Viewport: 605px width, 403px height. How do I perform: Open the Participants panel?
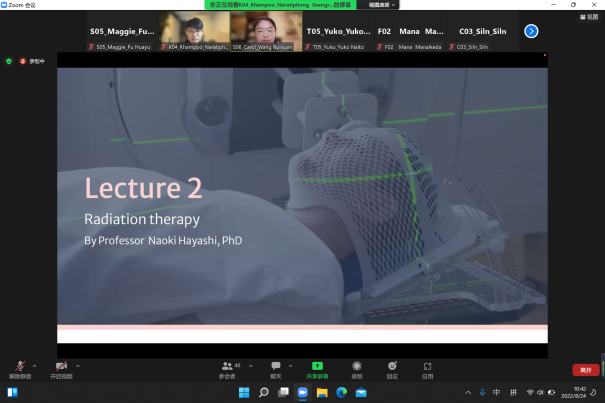(228, 368)
